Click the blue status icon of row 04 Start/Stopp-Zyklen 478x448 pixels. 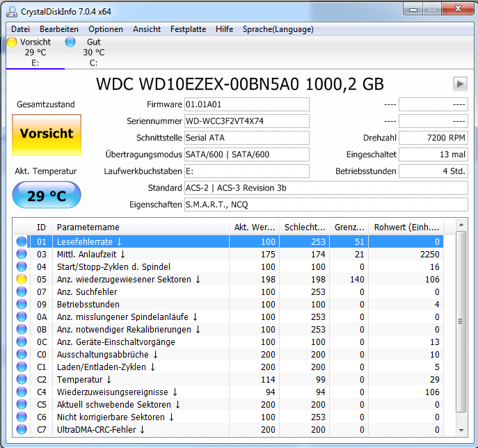pyautogui.click(x=22, y=266)
